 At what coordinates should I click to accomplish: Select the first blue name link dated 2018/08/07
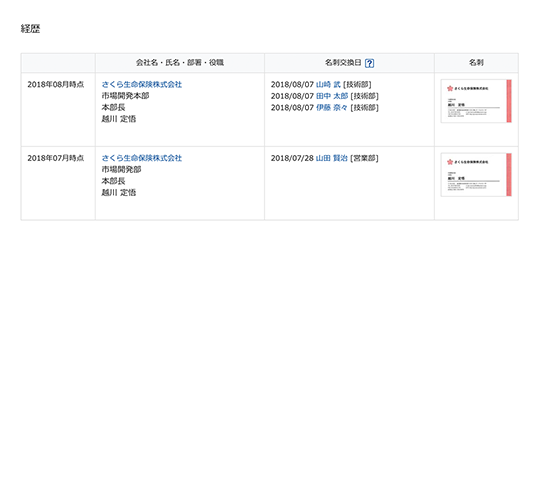click(x=328, y=84)
